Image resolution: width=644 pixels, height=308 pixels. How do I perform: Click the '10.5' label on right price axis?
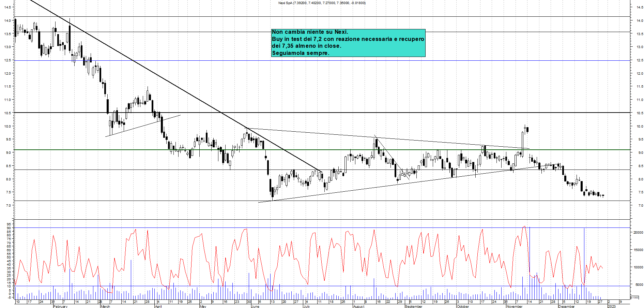pyautogui.click(x=640, y=113)
